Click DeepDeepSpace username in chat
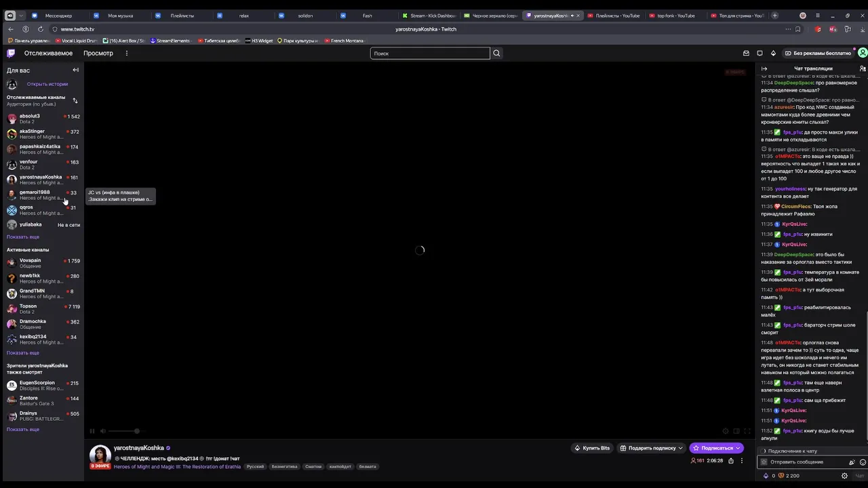The width and height of the screenshot is (868, 488). [793, 83]
